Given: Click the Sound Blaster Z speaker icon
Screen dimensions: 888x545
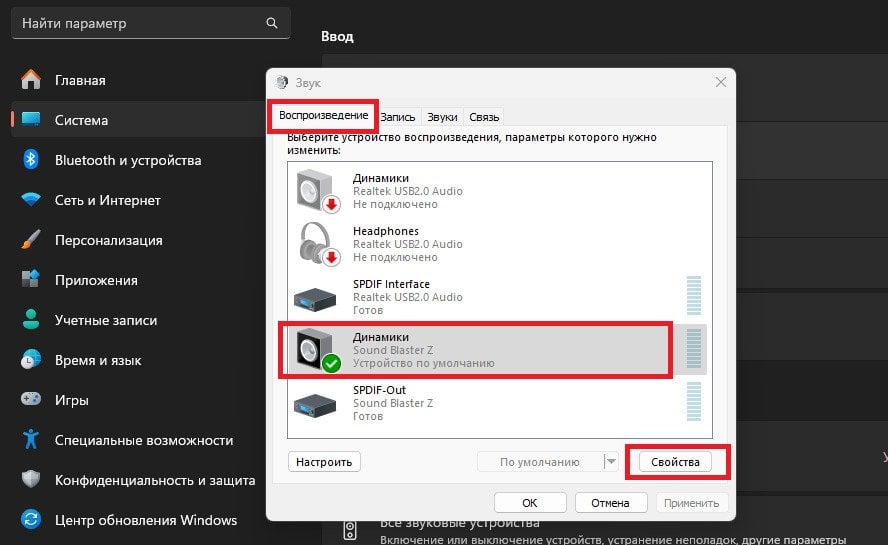Looking at the screenshot, I should tap(318, 350).
